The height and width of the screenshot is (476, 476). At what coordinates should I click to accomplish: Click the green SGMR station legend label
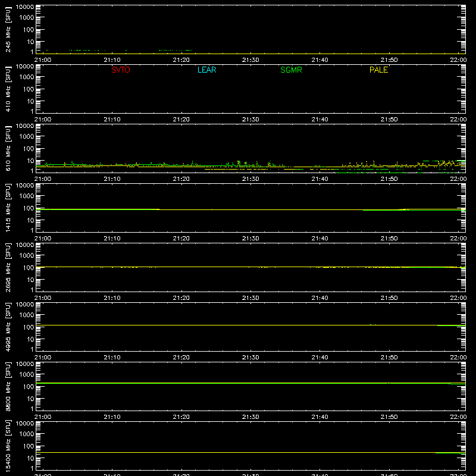click(291, 70)
